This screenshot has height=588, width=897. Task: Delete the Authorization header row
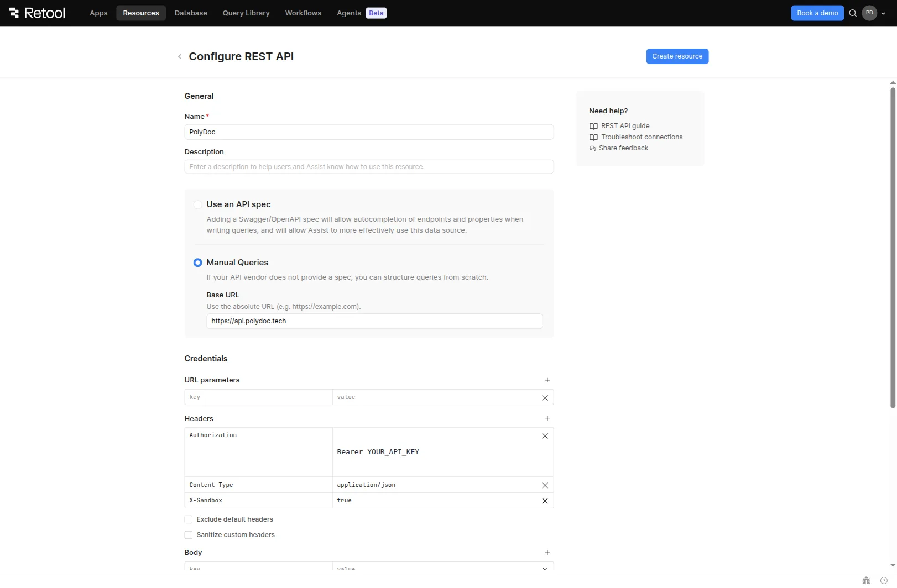pyautogui.click(x=545, y=436)
